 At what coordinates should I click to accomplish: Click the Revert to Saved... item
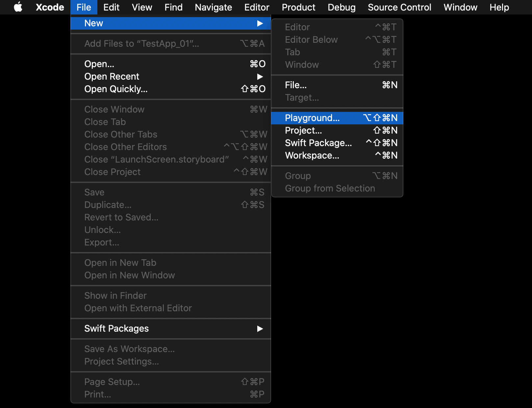tap(171, 217)
